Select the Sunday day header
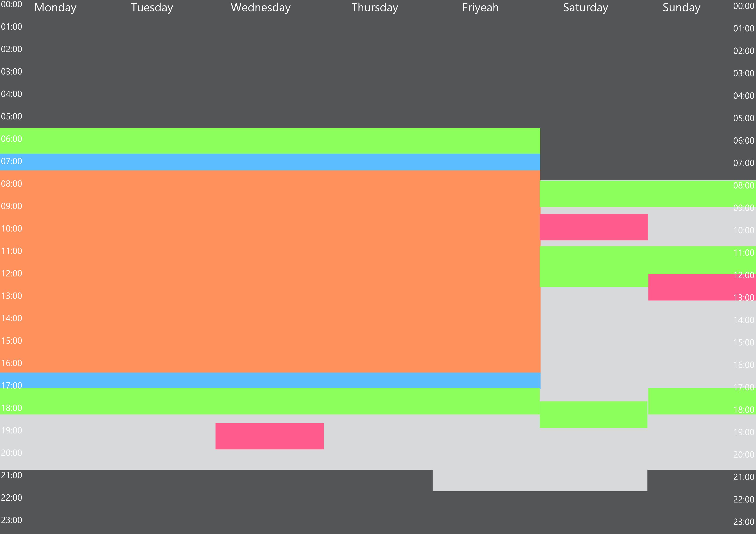The height and width of the screenshot is (534, 756). click(x=681, y=8)
